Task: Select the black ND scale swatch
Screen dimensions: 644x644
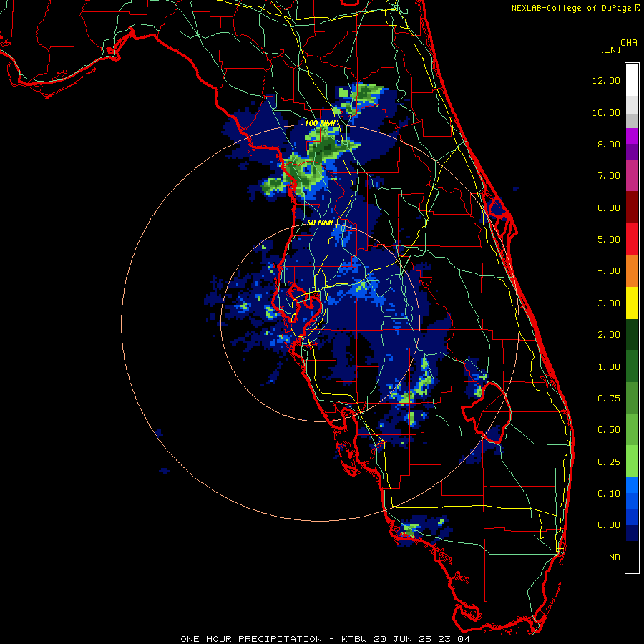Action: coord(632,557)
